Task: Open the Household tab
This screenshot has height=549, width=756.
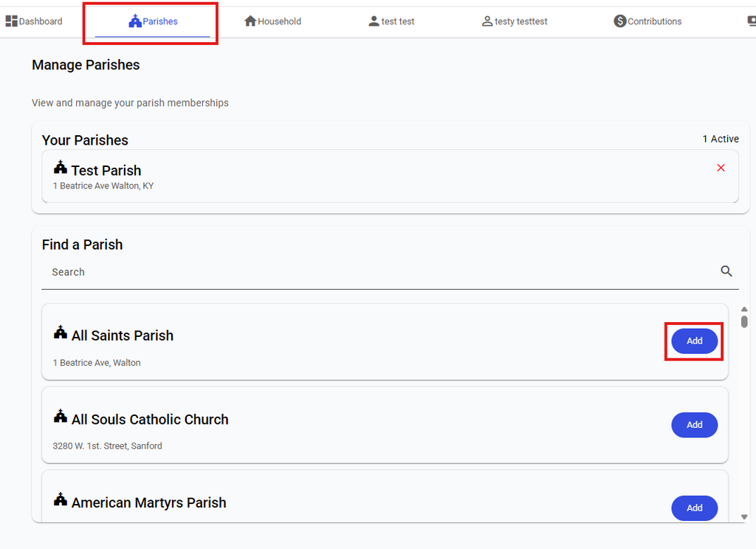Action: 273,21
